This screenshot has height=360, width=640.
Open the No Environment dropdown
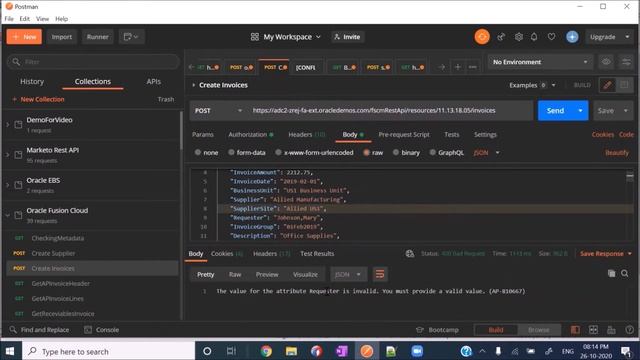(x=540, y=62)
